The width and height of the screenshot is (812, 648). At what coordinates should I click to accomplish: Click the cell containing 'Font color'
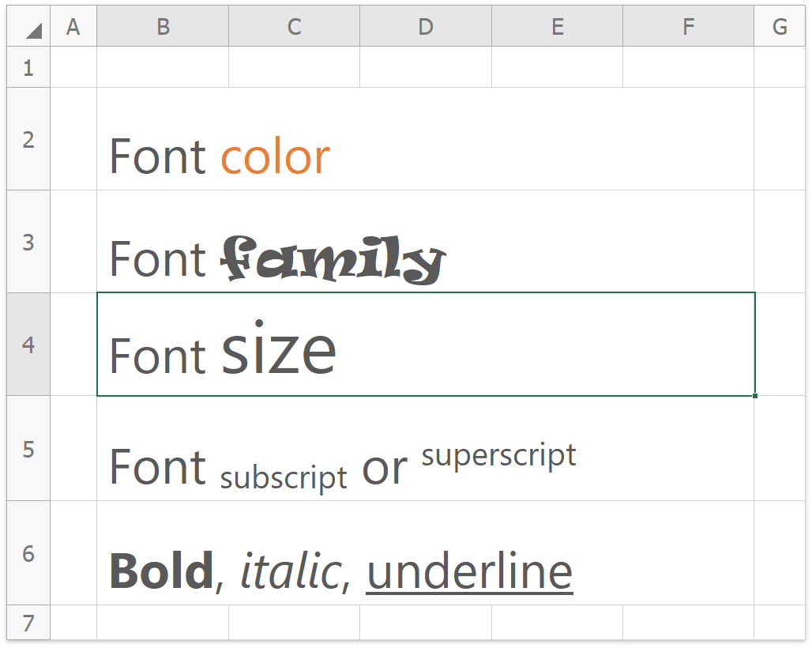[220, 156]
